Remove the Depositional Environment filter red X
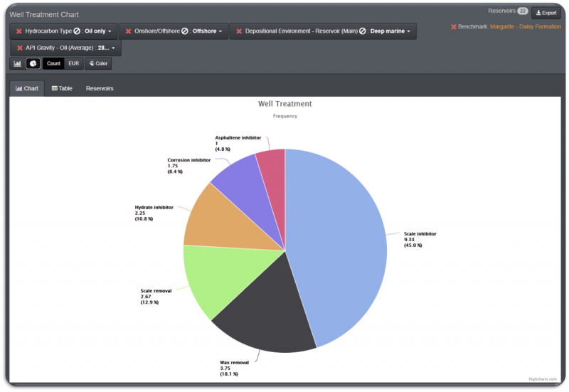Image resolution: width=569 pixels, height=392 pixels. coord(239,31)
